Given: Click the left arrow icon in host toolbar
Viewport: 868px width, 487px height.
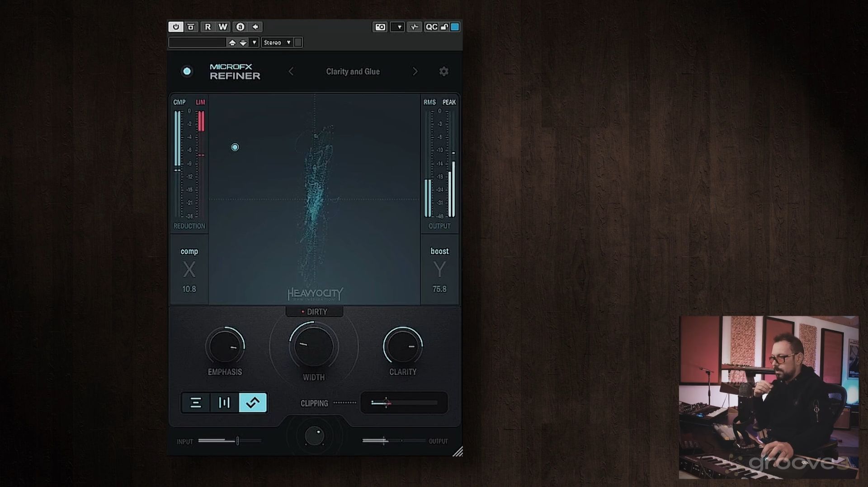Looking at the screenshot, I should point(255,27).
